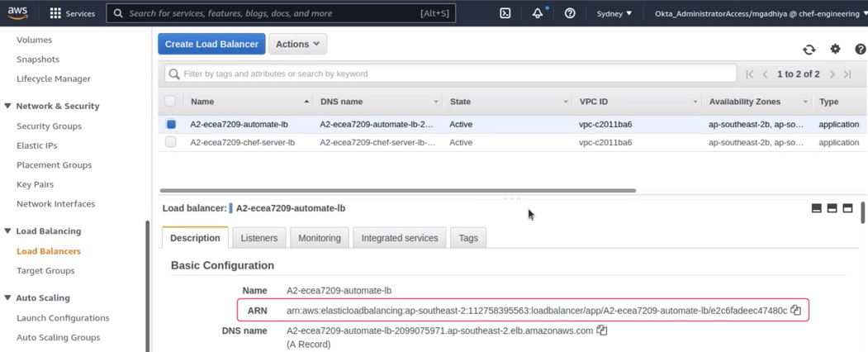Open Target Groups in the sidebar

45,270
